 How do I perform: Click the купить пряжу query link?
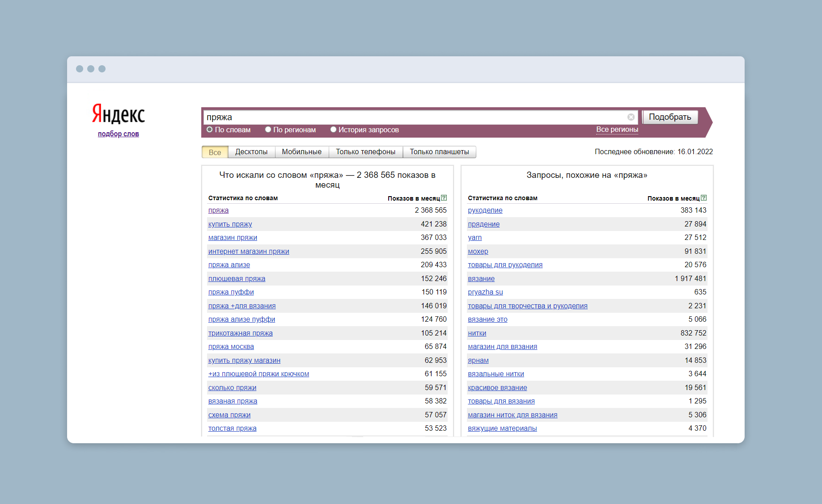(230, 224)
